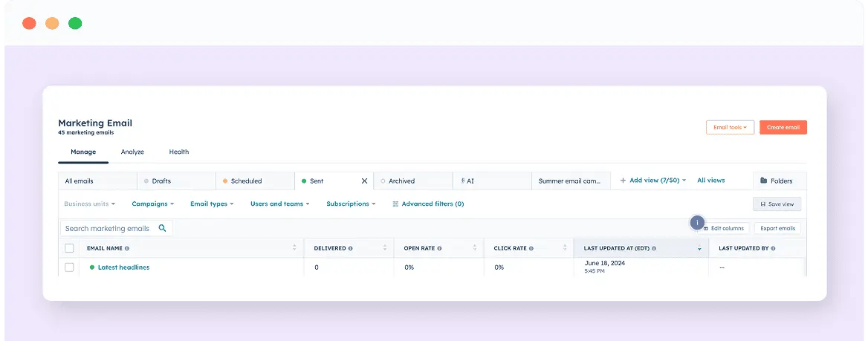Switch to the Manage tab
The height and width of the screenshot is (341, 868).
point(83,152)
